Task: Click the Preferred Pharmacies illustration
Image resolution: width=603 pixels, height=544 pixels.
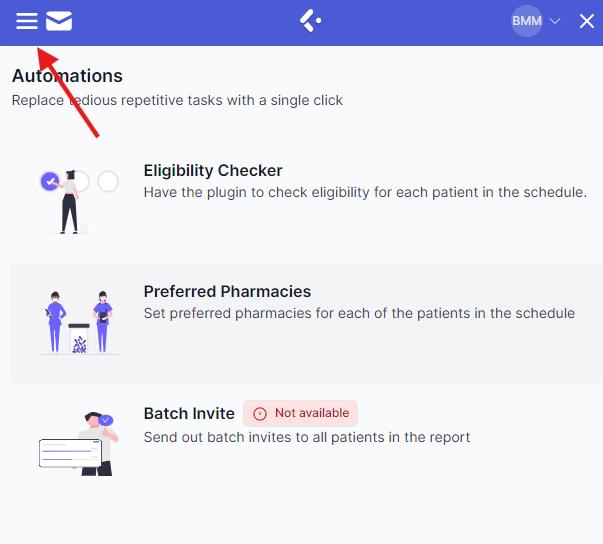Action: tap(78, 322)
